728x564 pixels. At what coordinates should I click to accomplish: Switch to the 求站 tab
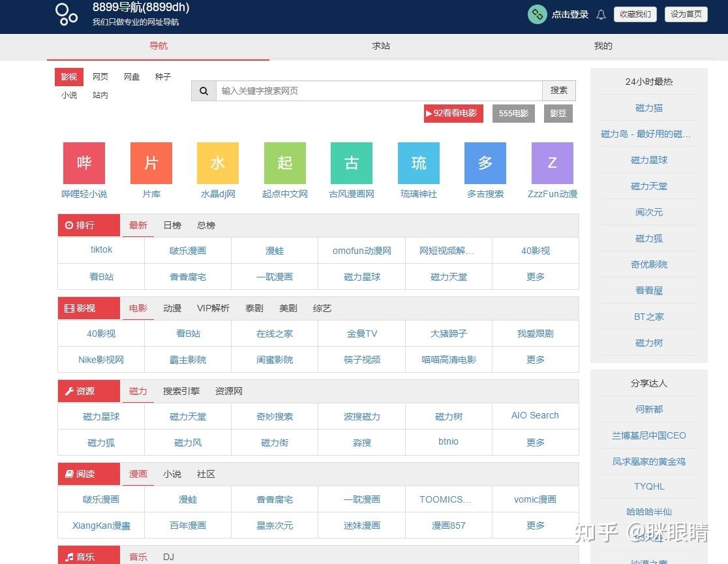click(380, 46)
